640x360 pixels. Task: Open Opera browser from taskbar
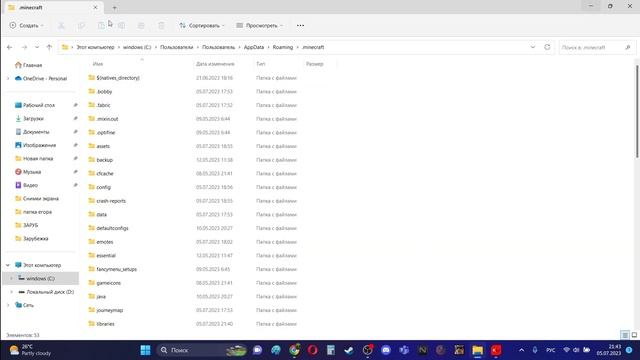pyautogui.click(x=313, y=350)
